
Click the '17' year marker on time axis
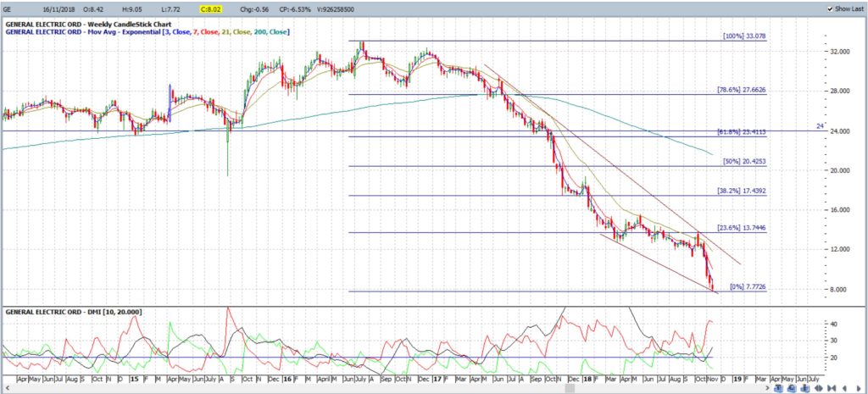pos(437,379)
